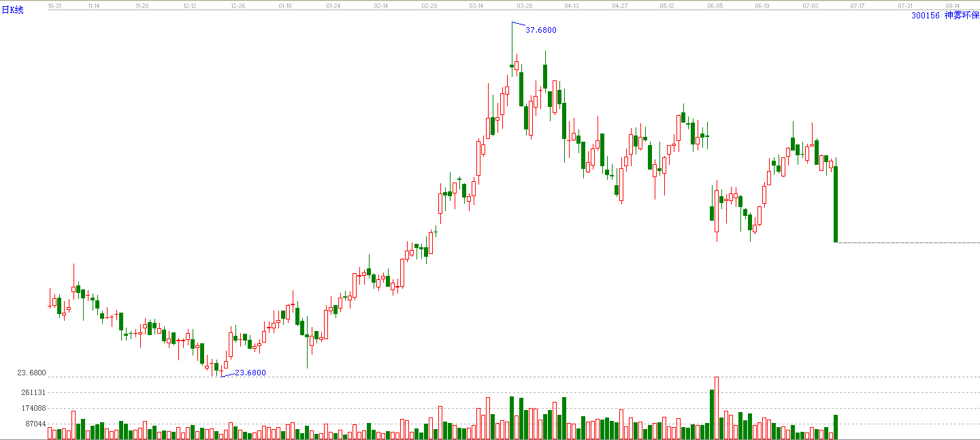Click the 23.6800 left axis price label
This screenshot has width=980, height=440.
click(x=31, y=373)
